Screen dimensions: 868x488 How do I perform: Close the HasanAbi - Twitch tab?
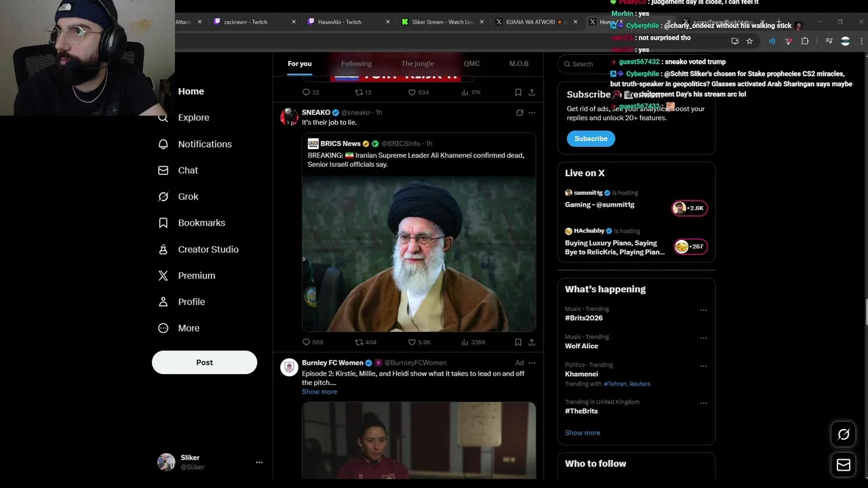click(x=388, y=22)
